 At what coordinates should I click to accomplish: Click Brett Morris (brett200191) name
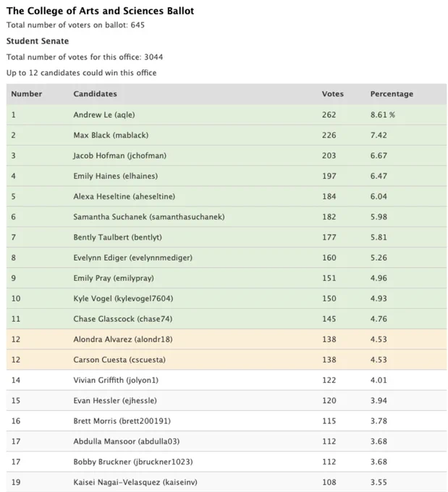122,421
